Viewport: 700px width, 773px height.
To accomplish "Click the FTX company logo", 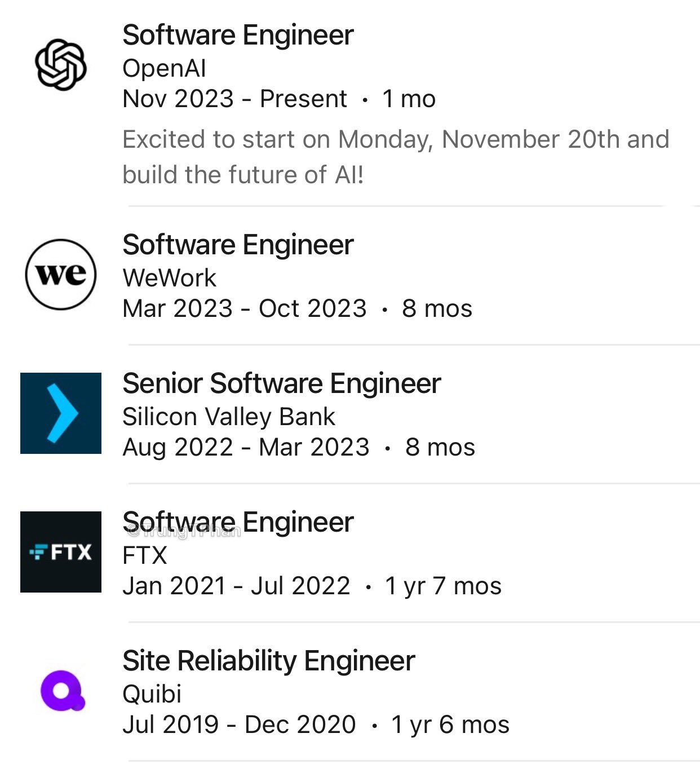I will click(x=61, y=552).
